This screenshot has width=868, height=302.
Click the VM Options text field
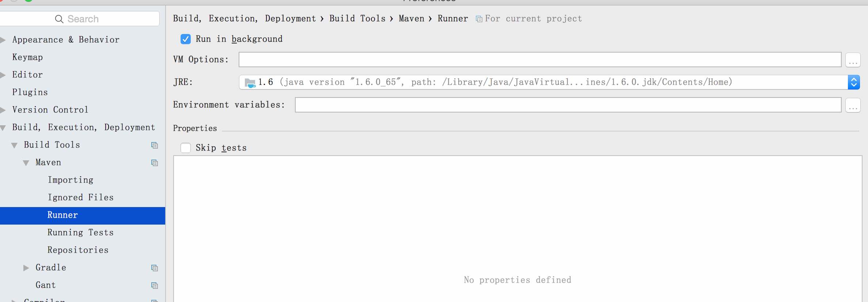click(x=540, y=60)
